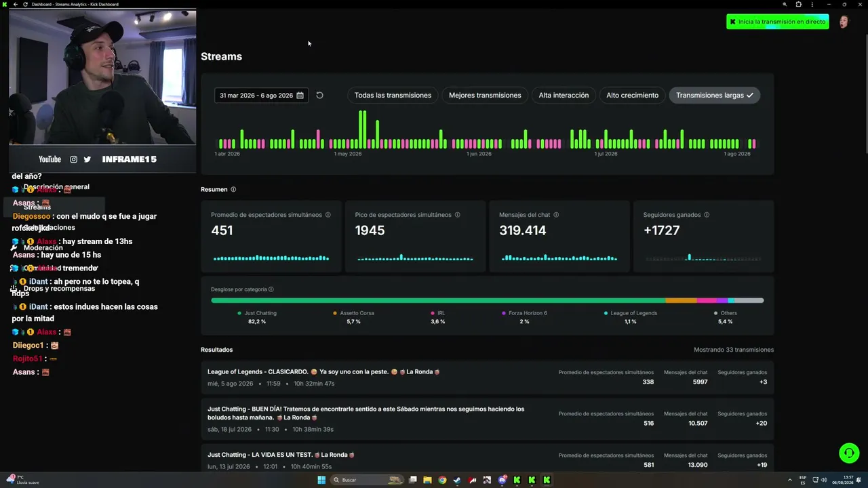
Task: Open the system tray hidden icons chevron
Action: [x=791, y=480]
